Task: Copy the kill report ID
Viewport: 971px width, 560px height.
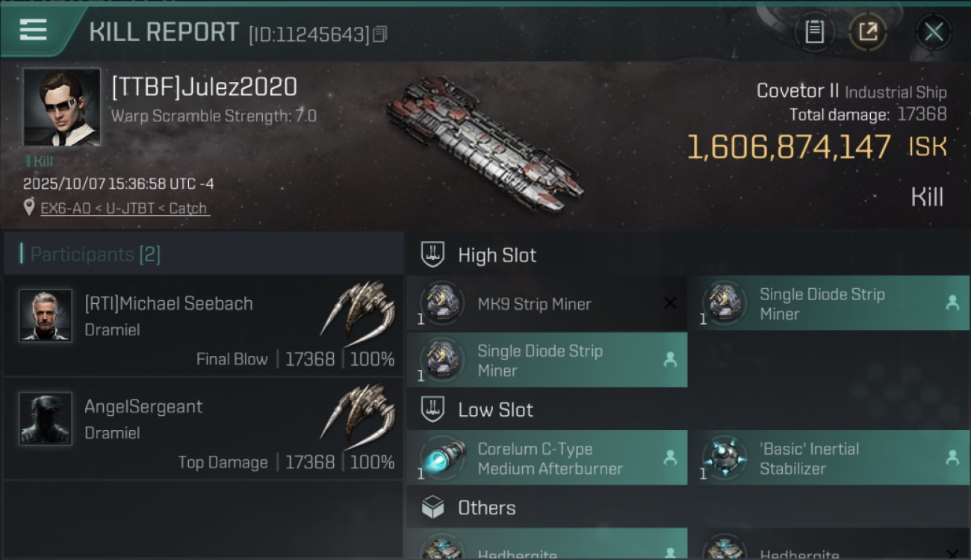Action: point(380,34)
